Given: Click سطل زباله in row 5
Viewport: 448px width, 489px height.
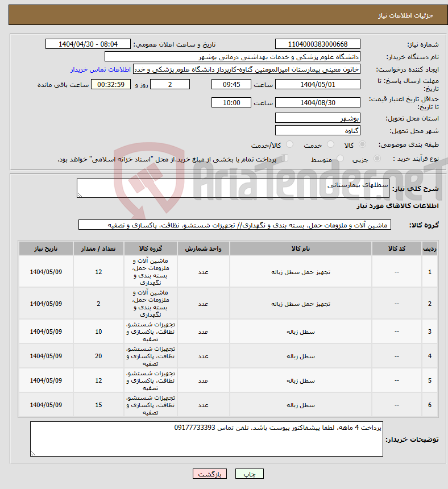Looking at the screenshot, I should 301,380.
